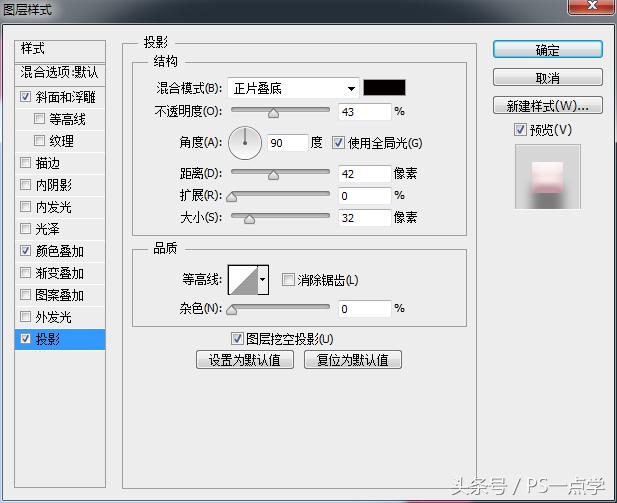The image size is (617, 503).
Task: Select the 描边 style entry
Action: pyautogui.click(x=48, y=163)
